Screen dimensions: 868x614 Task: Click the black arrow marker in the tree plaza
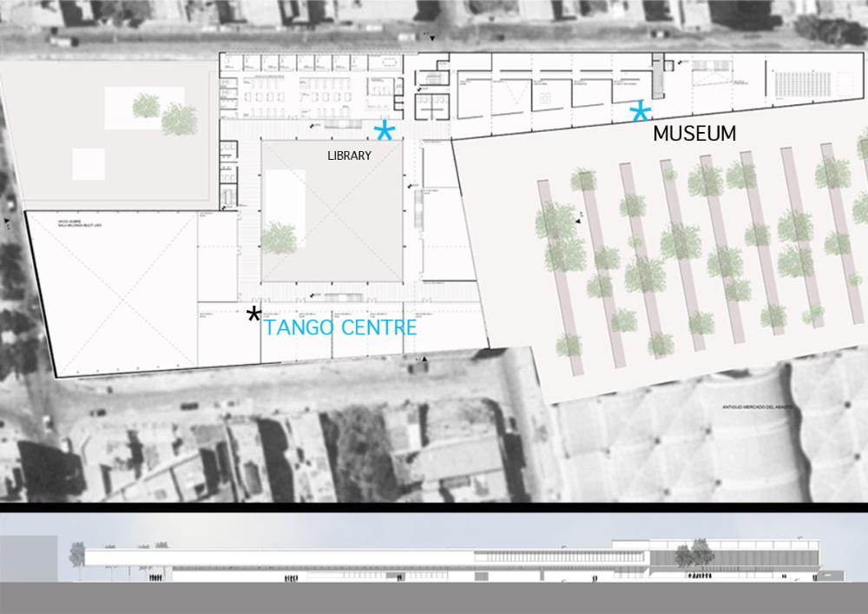[x=576, y=222]
